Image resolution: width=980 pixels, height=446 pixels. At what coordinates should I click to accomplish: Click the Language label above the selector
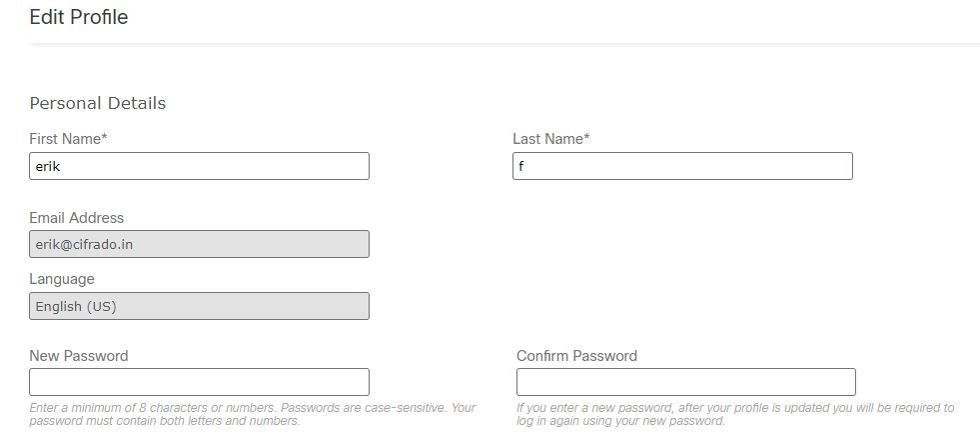click(x=62, y=279)
